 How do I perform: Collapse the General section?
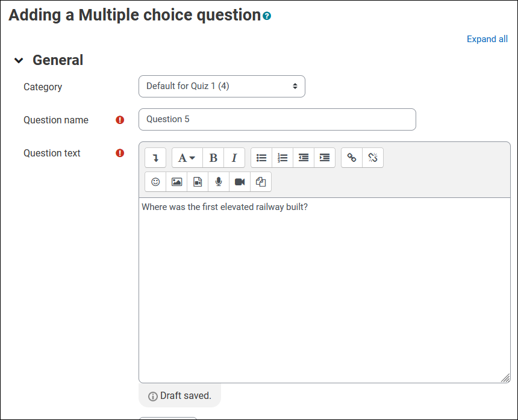19,60
